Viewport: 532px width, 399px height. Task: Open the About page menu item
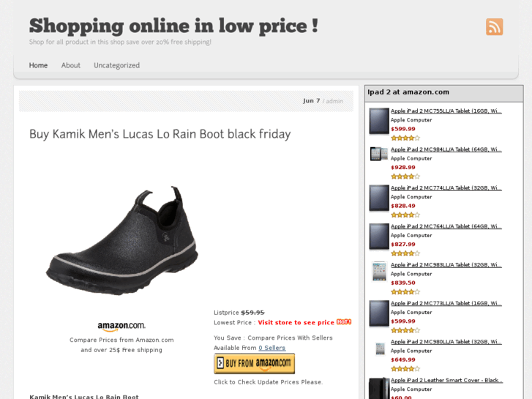pos(71,65)
